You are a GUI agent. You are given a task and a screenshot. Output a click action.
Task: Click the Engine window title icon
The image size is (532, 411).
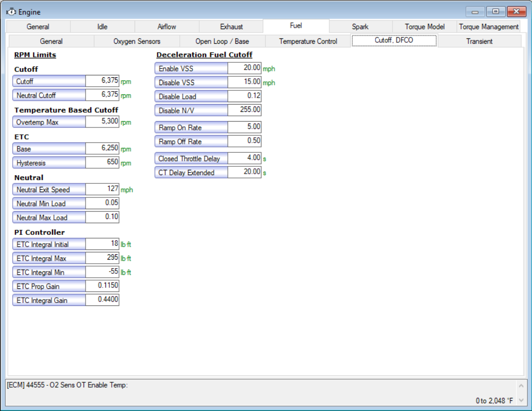[11, 12]
